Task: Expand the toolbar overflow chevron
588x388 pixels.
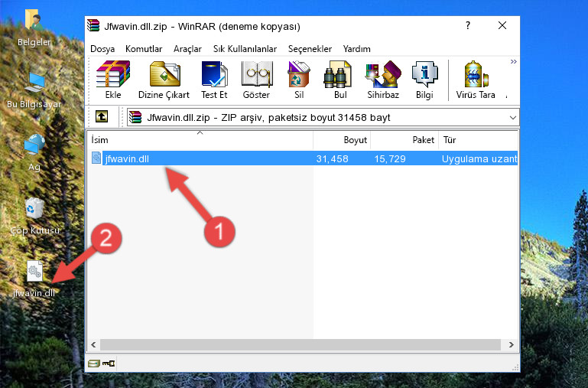Action: pyautogui.click(x=513, y=61)
